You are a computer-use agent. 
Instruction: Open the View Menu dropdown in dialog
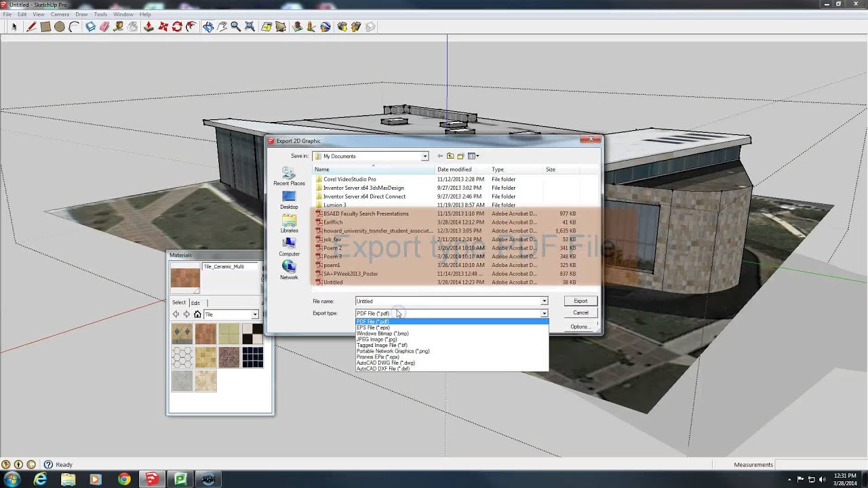[x=473, y=156]
